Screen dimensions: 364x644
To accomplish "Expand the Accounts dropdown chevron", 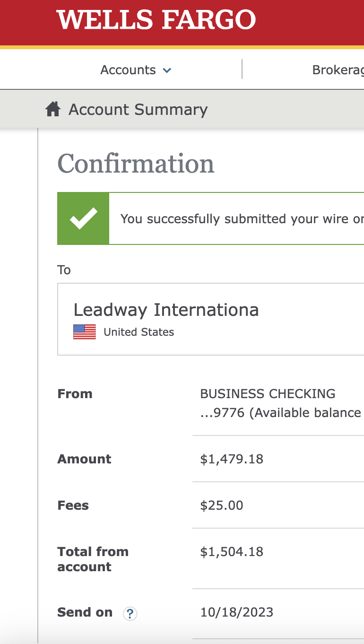I will point(167,70).
